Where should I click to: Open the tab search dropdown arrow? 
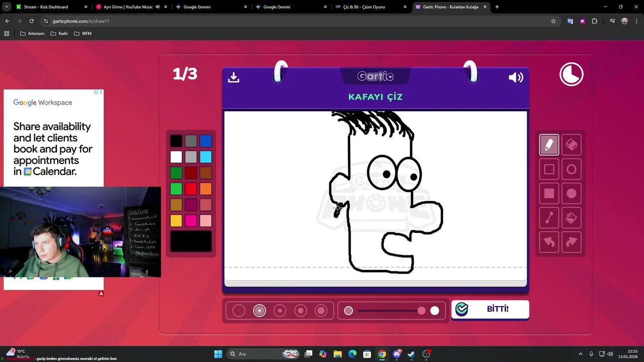(7, 7)
